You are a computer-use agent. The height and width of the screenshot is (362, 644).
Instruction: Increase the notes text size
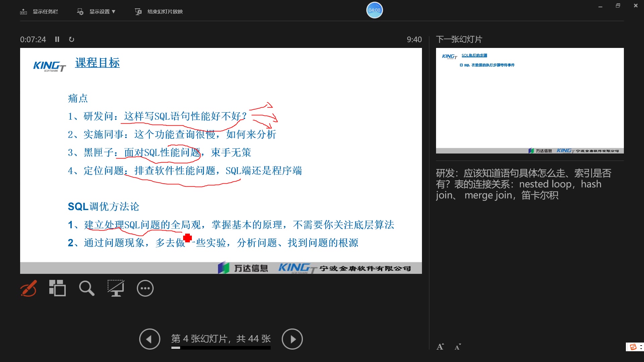[440, 347]
